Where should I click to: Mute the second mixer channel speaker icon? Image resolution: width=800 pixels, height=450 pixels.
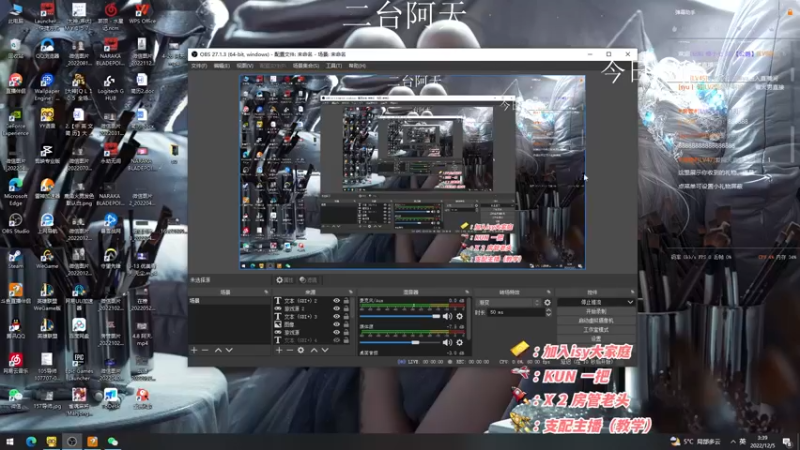(447, 342)
